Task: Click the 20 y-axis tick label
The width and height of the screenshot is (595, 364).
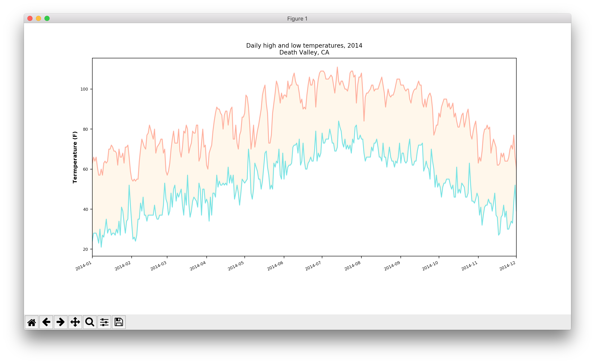Action: 85,249
